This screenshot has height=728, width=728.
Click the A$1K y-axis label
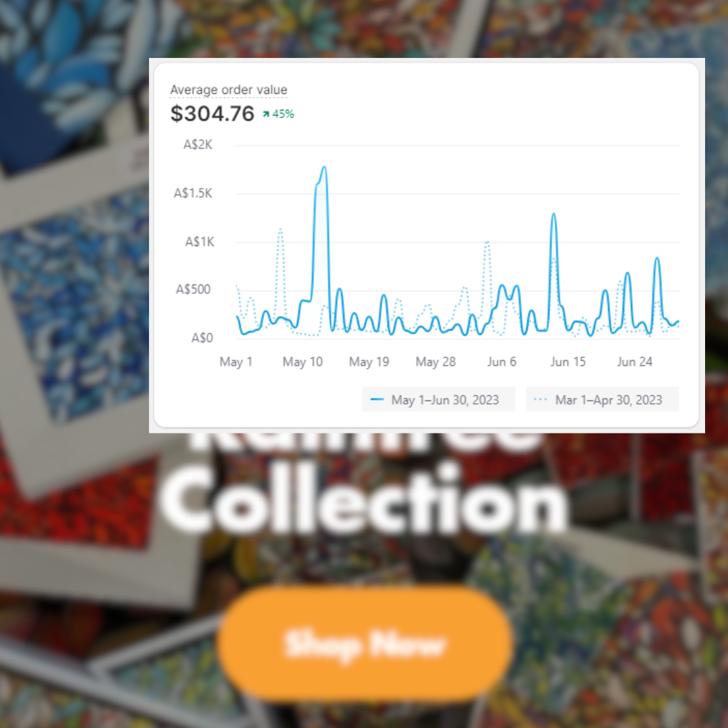pyautogui.click(x=200, y=242)
